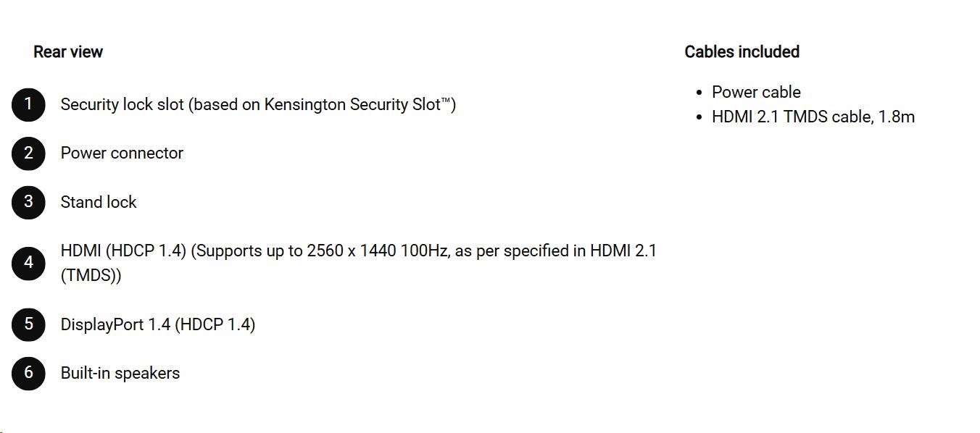Select the number 5 circle badge
Screen dimensions: 980x433
click(x=28, y=324)
